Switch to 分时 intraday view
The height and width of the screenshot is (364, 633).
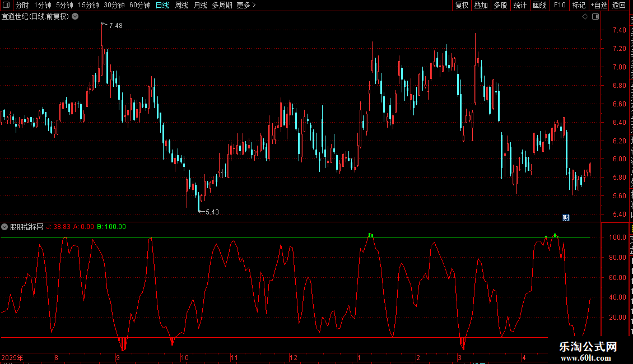[22, 5]
